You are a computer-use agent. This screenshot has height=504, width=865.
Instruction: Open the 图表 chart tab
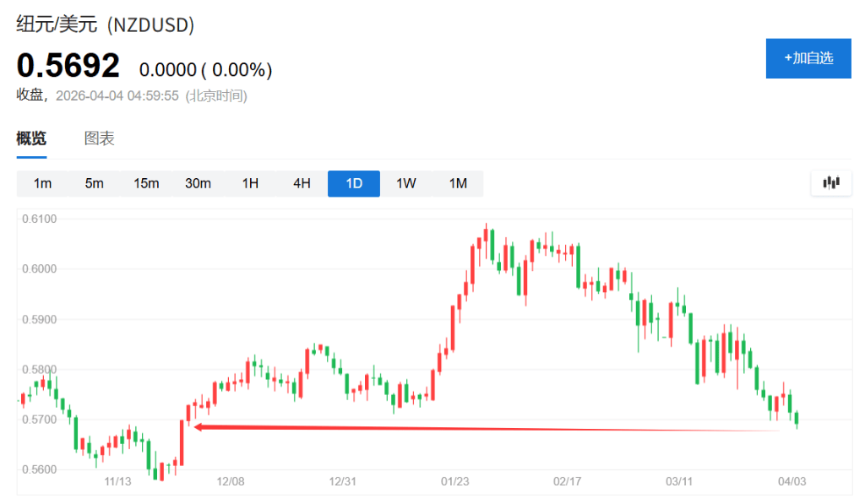coord(100,139)
